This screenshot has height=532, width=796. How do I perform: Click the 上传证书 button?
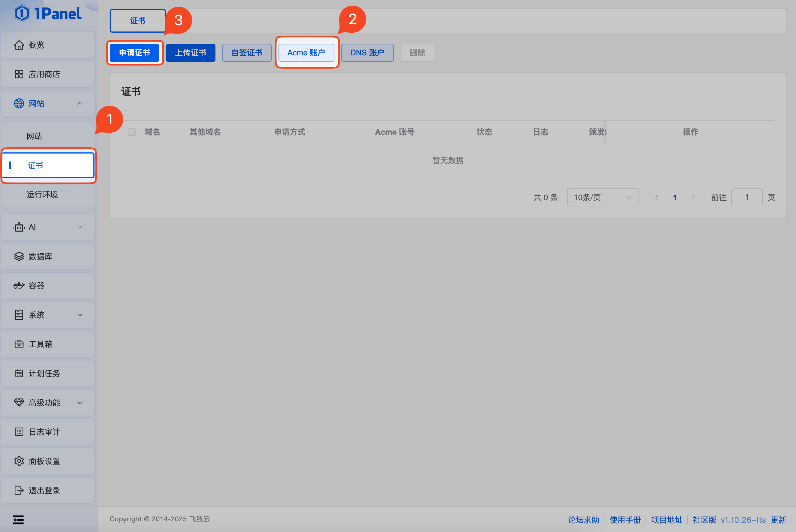[x=190, y=53]
